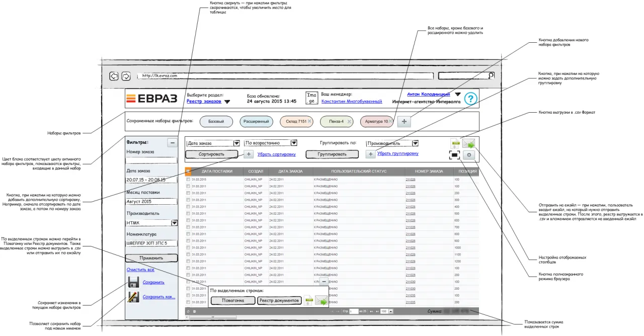Image resolution: width=644 pixels, height=336 pixels.
Task: Add a new saved filter set
Action: tap(404, 121)
